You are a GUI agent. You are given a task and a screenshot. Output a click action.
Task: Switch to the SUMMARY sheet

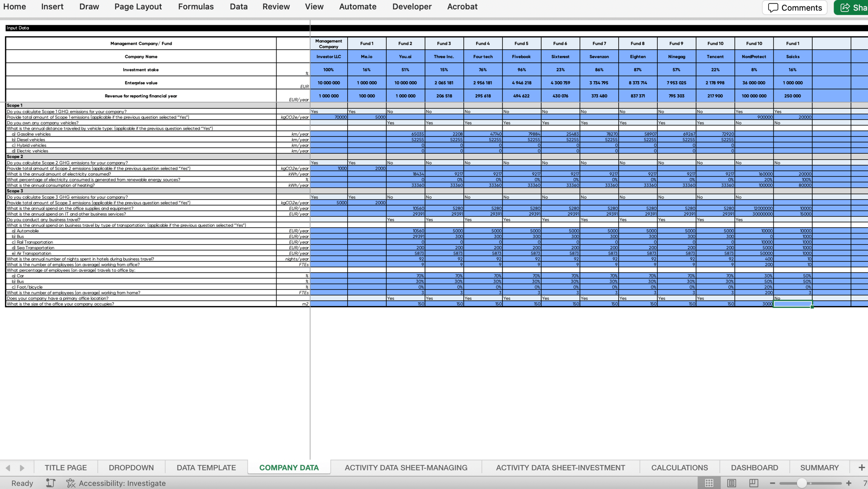click(819, 467)
